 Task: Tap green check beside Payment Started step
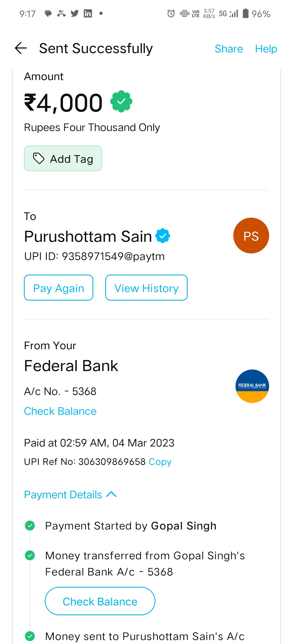click(x=30, y=526)
